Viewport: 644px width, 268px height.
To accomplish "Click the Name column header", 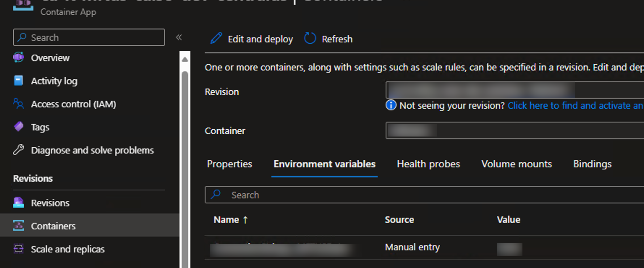I will (x=226, y=220).
